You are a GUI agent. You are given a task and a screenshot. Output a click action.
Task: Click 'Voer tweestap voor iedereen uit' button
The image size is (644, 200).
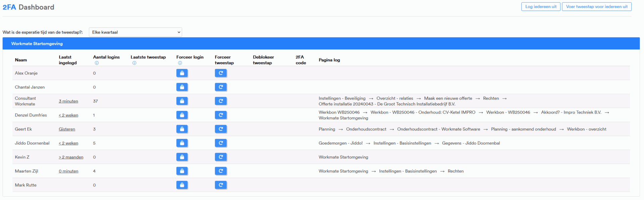[596, 7]
